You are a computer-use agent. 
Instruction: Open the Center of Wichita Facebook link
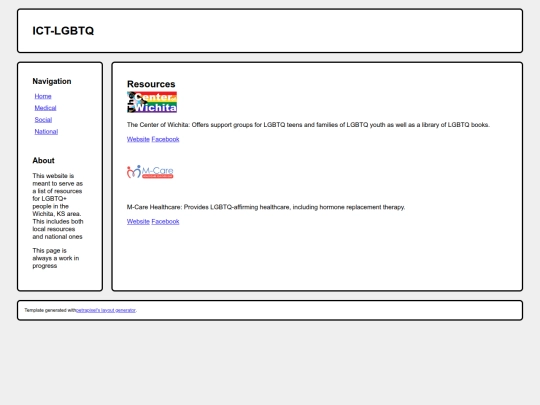[165, 139]
